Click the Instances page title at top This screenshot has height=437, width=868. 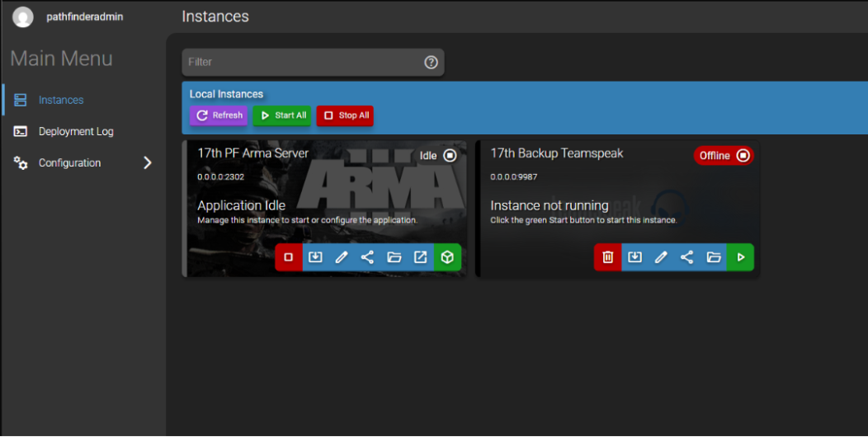215,16
